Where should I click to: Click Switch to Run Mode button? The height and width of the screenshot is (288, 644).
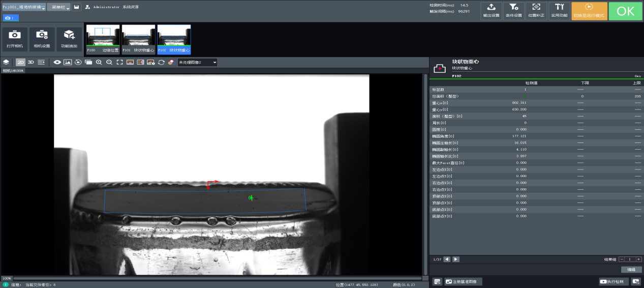[589, 10]
